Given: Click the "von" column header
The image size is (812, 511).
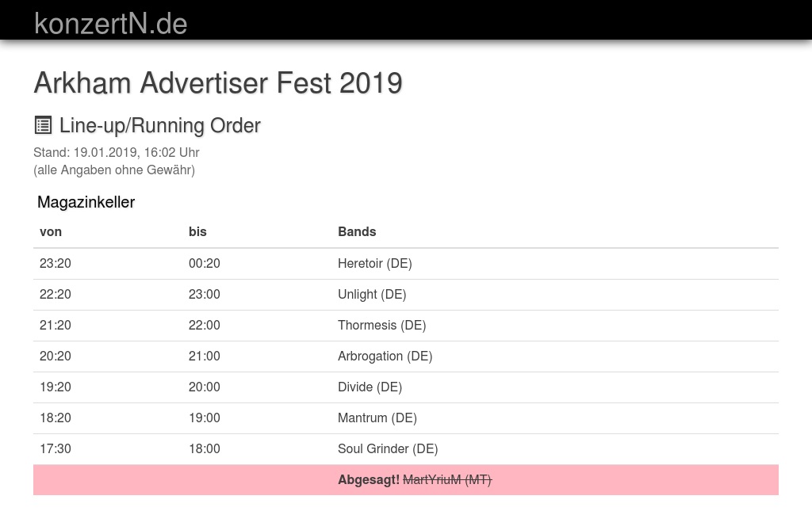Looking at the screenshot, I should (51, 231).
